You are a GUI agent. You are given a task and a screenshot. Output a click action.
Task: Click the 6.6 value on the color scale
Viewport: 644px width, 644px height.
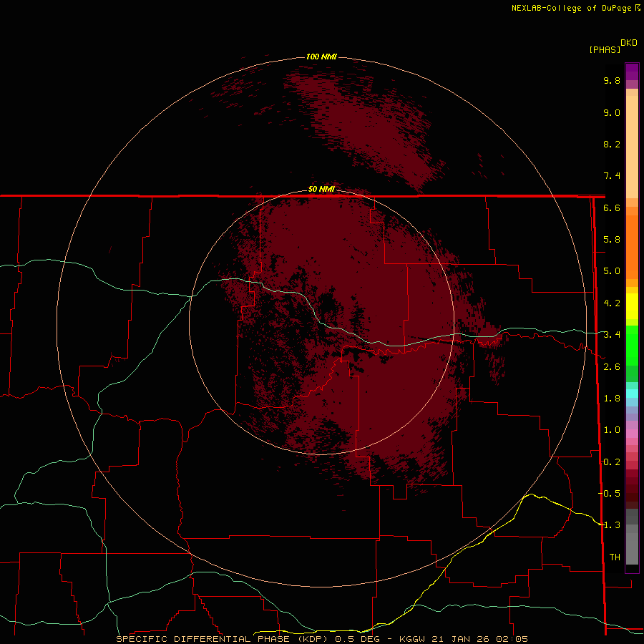pos(612,208)
